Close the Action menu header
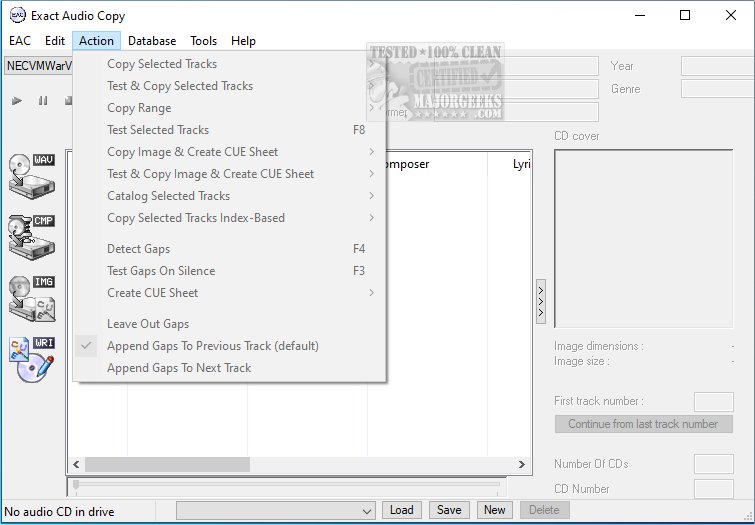Screen dimensions: 755x525 coord(96,41)
